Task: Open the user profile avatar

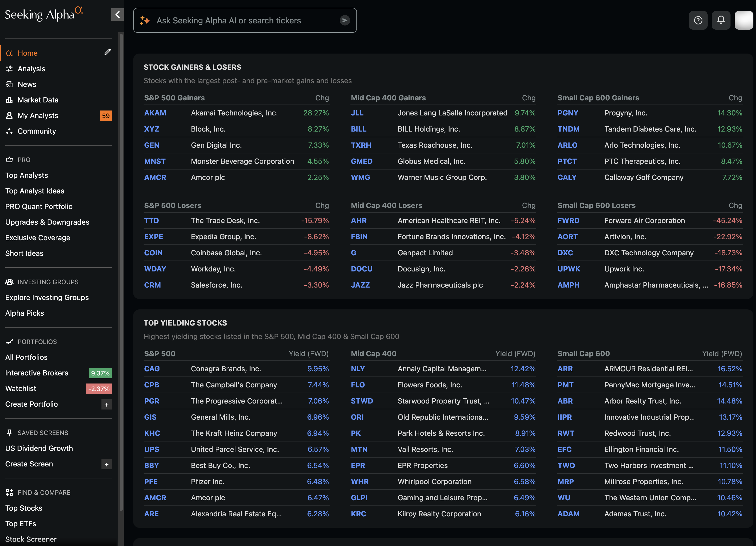Action: click(x=744, y=20)
